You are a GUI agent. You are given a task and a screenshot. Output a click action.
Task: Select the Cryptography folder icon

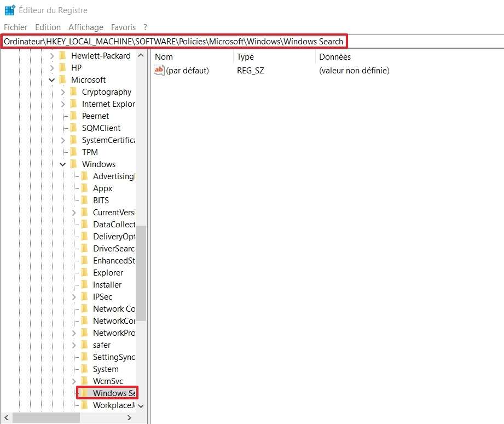pos(74,91)
